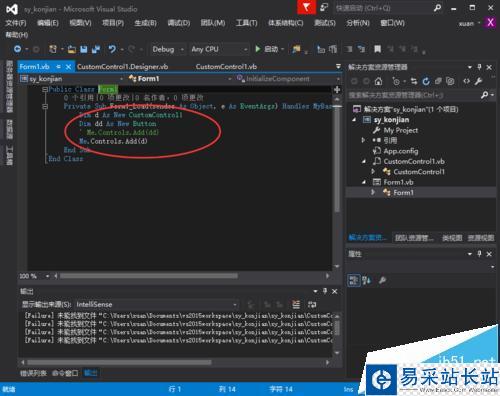The width and height of the screenshot is (500, 396).
Task: Click Show All Files icon
Action: click(450, 81)
